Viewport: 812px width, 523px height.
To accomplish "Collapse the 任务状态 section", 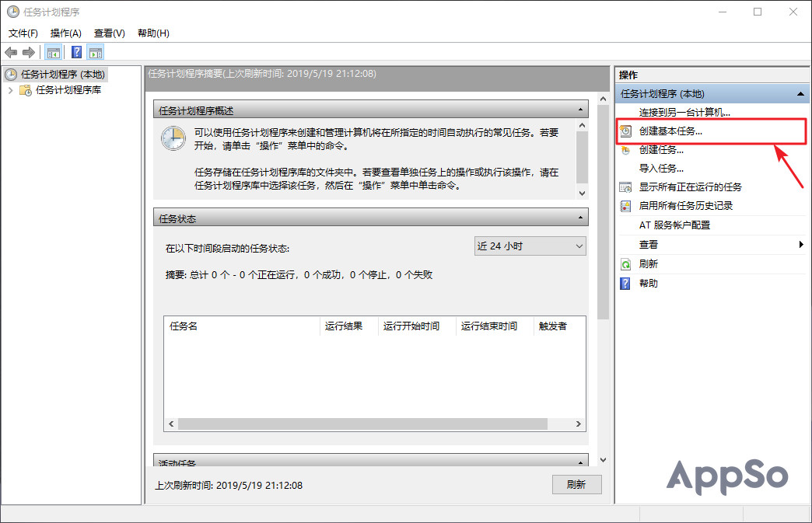I will [x=580, y=218].
